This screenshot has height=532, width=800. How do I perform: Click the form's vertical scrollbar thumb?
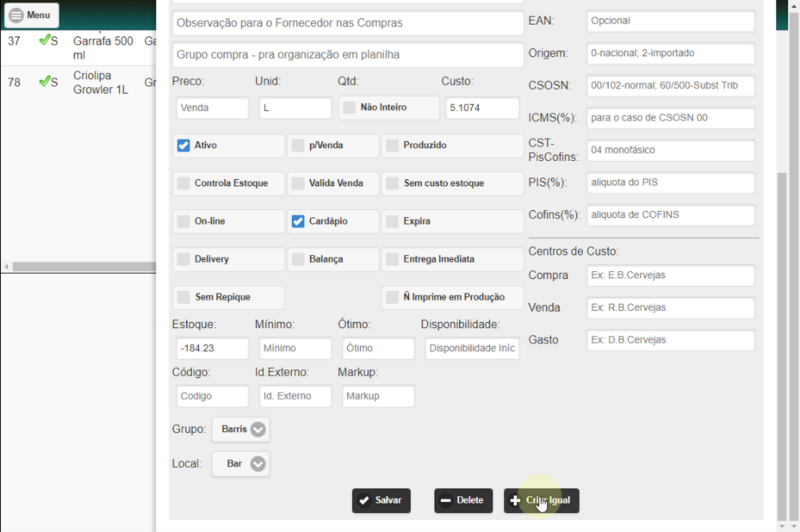[782, 347]
